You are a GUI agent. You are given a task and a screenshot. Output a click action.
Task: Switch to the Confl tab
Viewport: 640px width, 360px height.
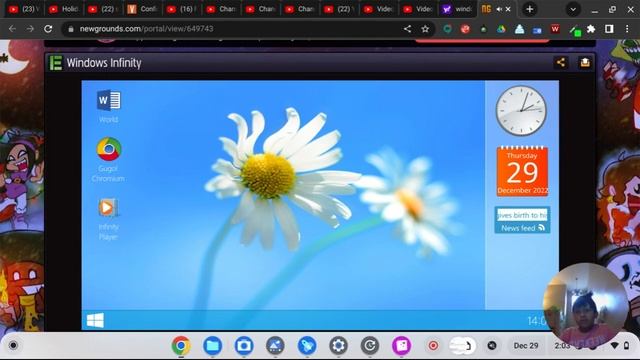(x=142, y=9)
